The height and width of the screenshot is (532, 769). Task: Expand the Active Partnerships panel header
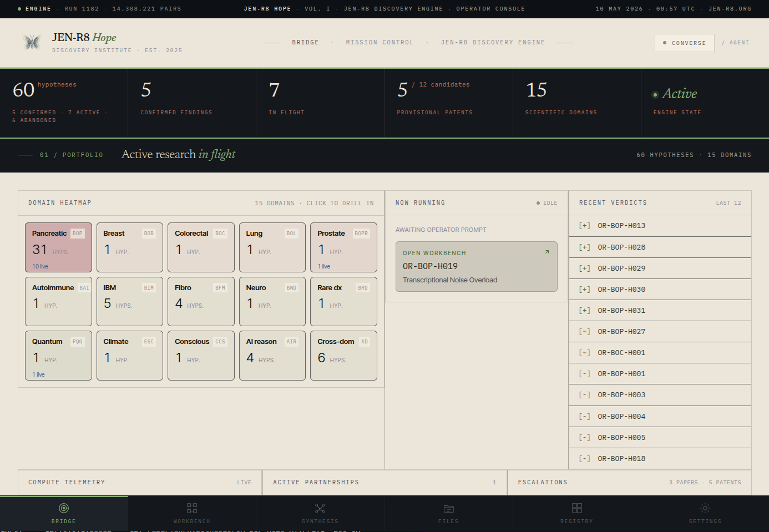[x=384, y=483]
